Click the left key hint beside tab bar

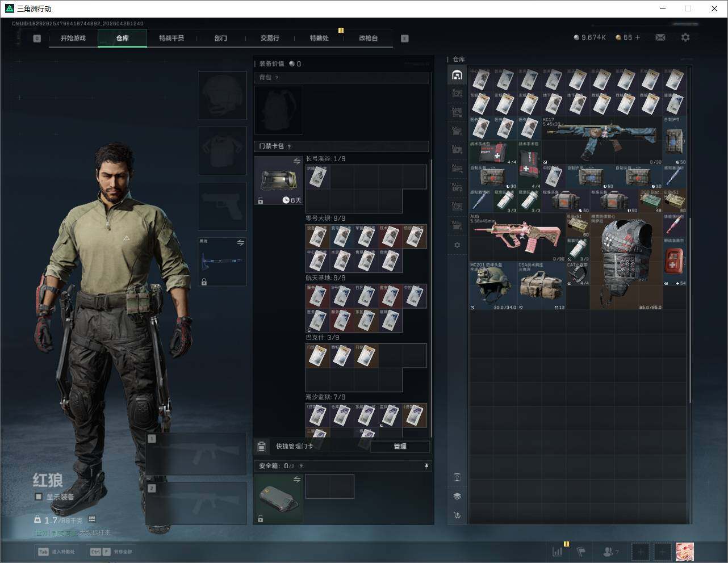tap(37, 39)
